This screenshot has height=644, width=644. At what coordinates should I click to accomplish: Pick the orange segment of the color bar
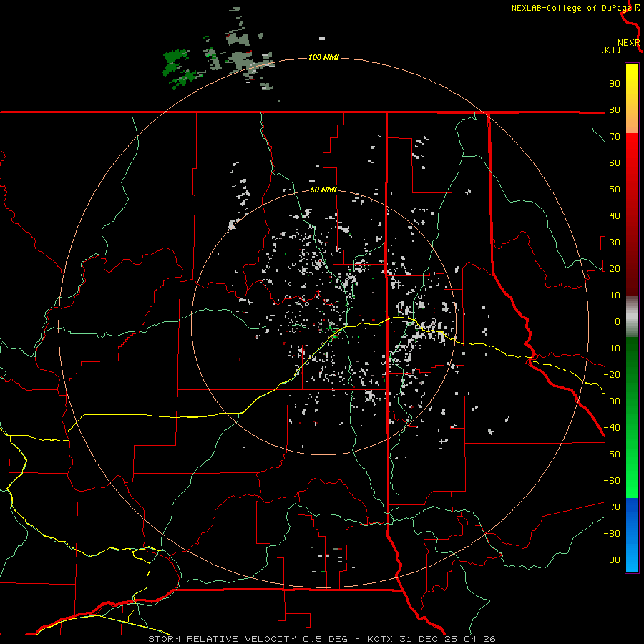click(632, 122)
